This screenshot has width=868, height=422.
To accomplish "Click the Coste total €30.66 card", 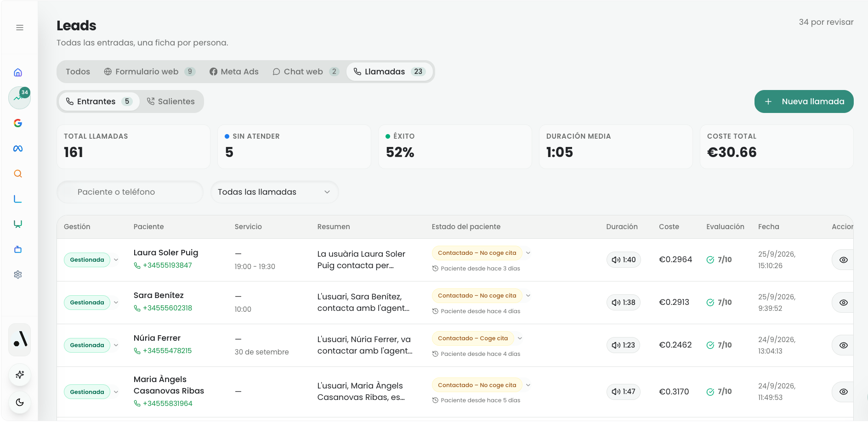I will coord(777,147).
